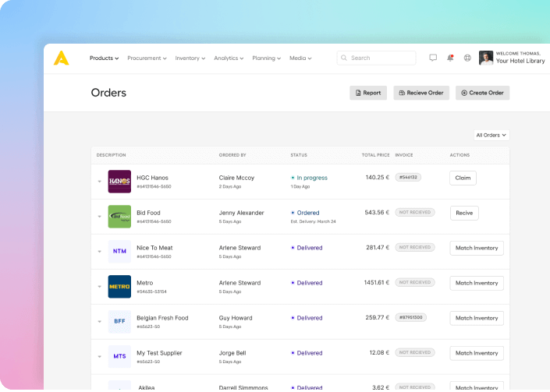Click the globe language icon
The image size is (550, 392).
click(x=467, y=58)
